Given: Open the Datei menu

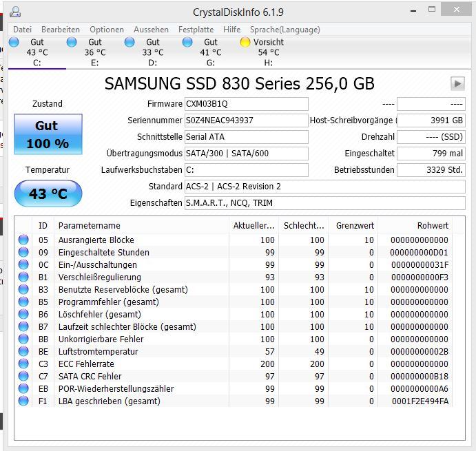Looking at the screenshot, I should pyautogui.click(x=22, y=30).
